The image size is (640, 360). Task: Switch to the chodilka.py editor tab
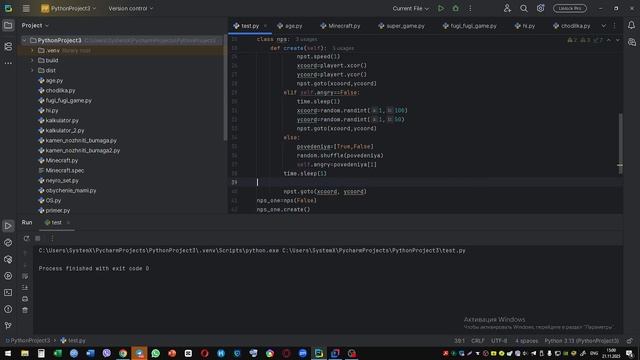[x=572, y=26]
